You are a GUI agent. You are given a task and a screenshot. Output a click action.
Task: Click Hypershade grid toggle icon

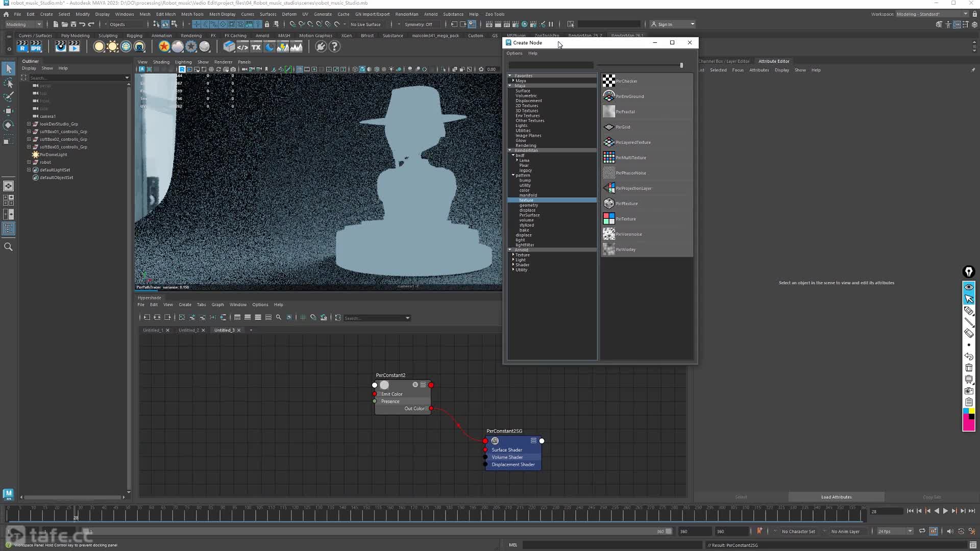coord(303,317)
